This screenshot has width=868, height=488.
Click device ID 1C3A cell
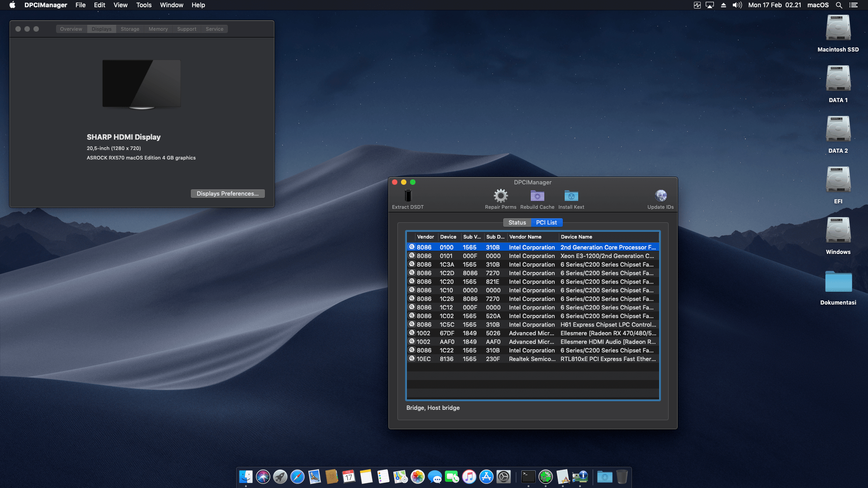pos(447,265)
